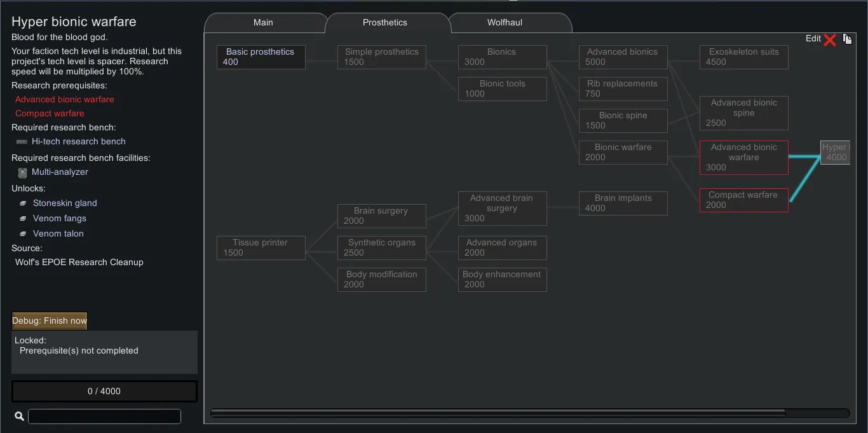Viewport: 868px width, 433px height.
Task: Click the Venom talon unlock icon
Action: tap(23, 234)
